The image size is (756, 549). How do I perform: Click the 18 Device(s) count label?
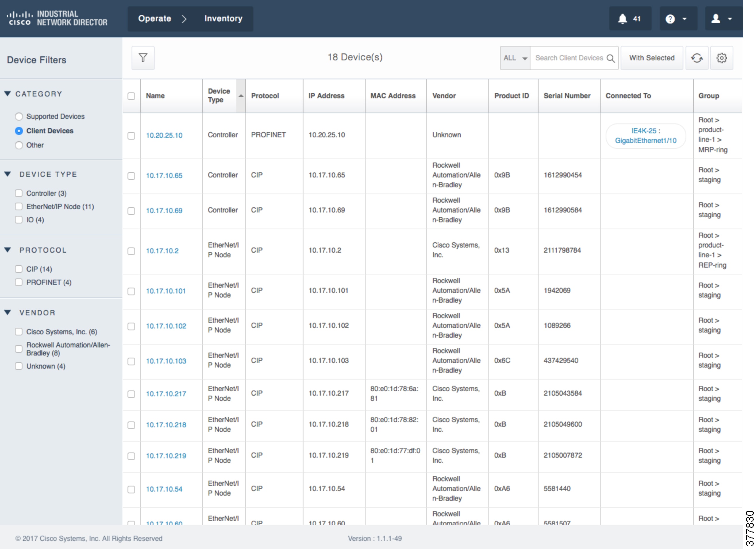(355, 57)
